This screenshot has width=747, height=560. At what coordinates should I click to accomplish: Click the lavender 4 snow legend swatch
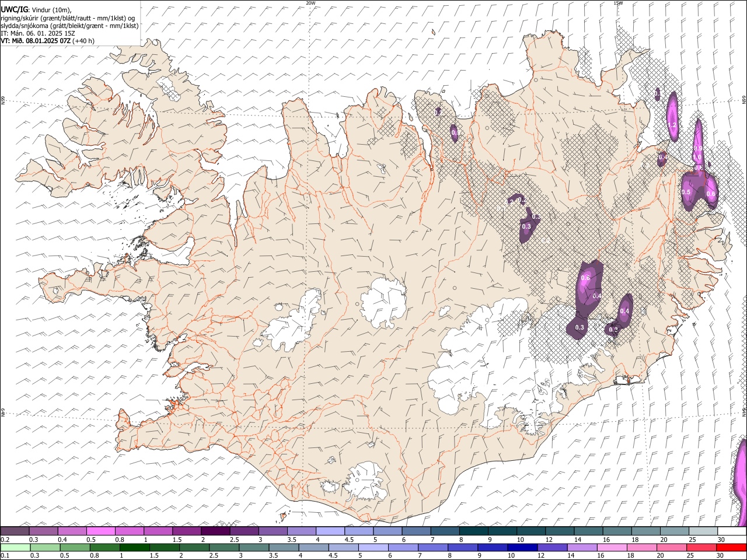coord(330,531)
